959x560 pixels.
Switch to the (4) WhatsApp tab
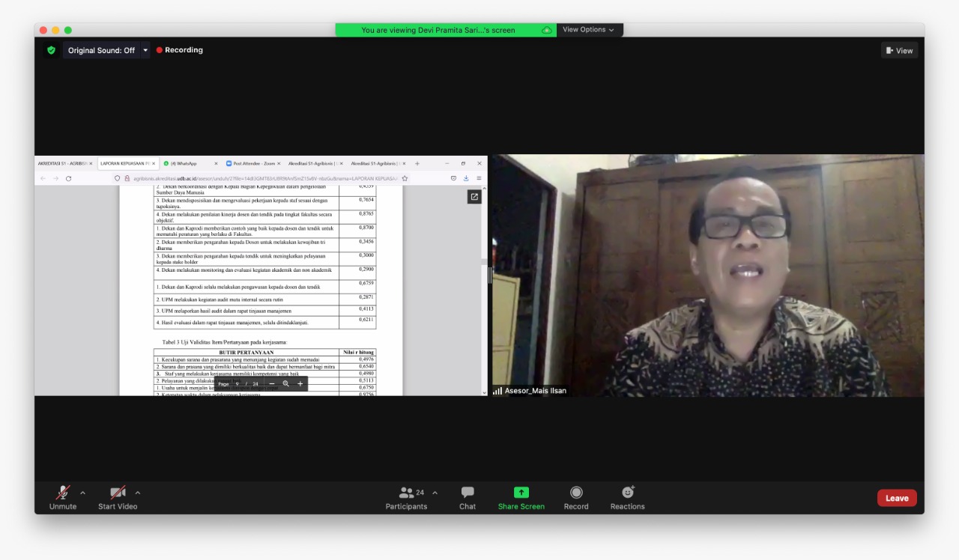coord(184,163)
